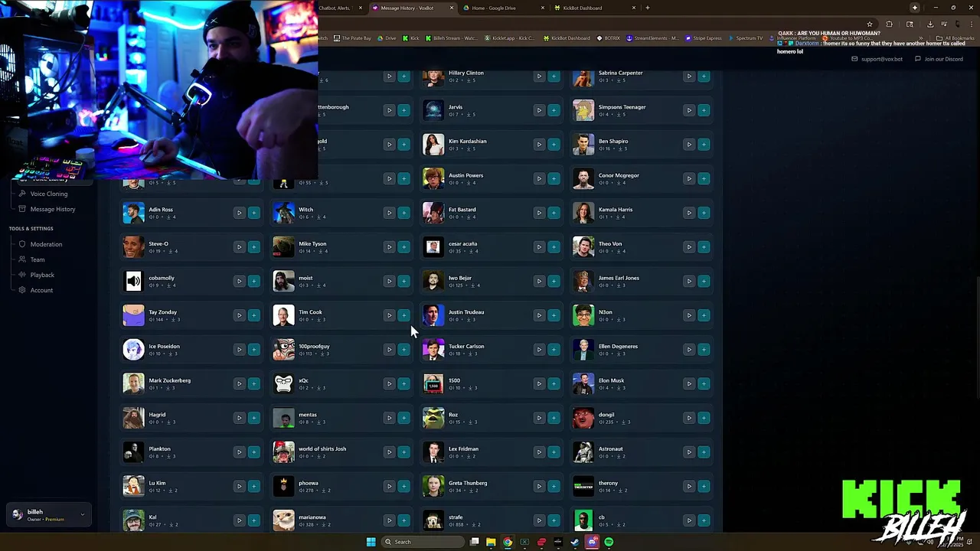Select the world of shirts Josh voice name

point(322,448)
